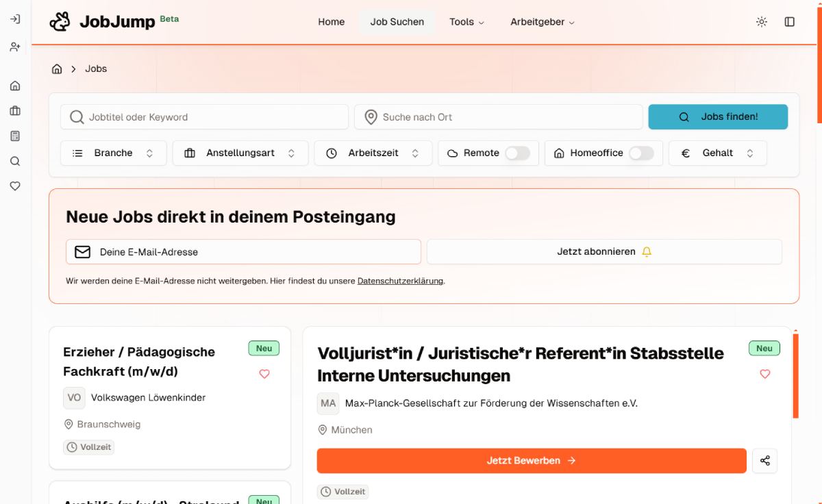Click the Jobs finden! button

[718, 117]
